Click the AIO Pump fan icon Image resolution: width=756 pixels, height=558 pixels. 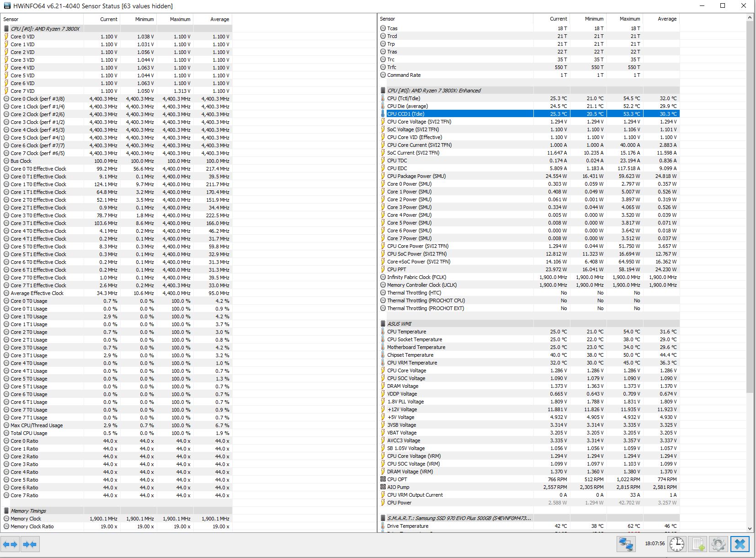(383, 487)
